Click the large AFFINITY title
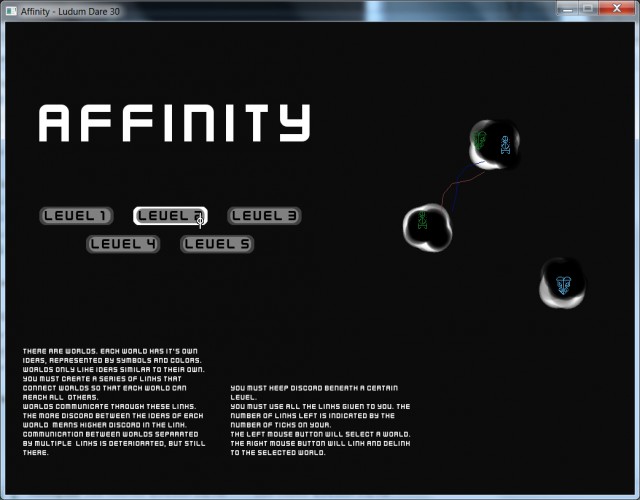This screenshot has height=500, width=640. click(x=175, y=123)
